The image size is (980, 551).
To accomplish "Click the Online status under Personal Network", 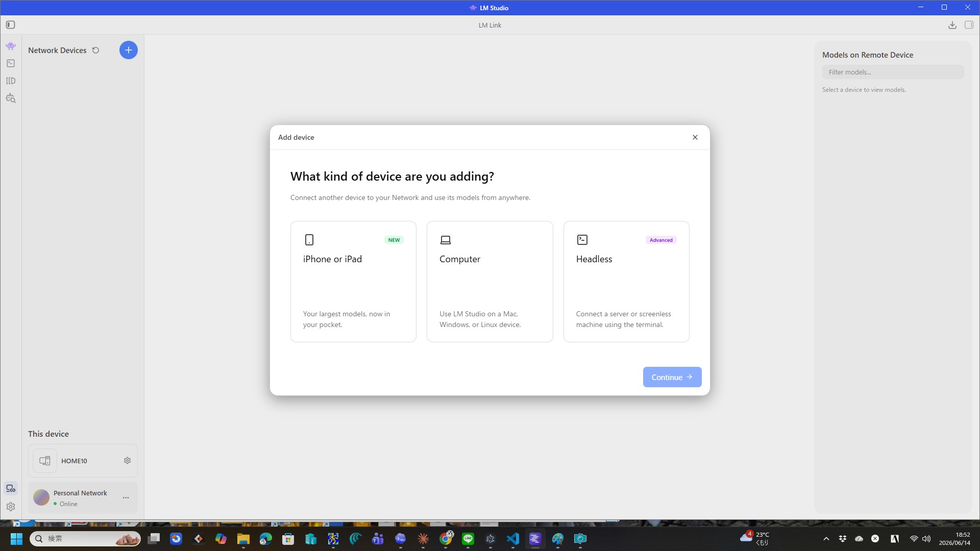I will click(65, 504).
